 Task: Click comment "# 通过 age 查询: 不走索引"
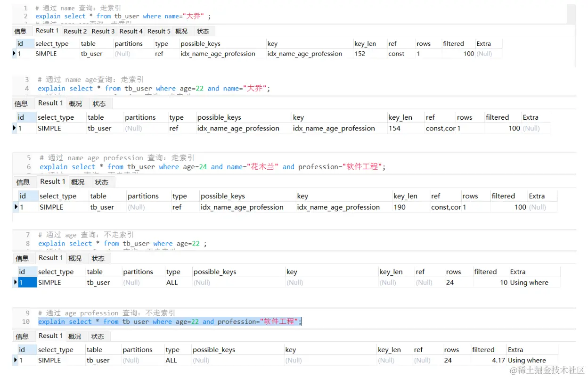pyautogui.click(x=86, y=235)
